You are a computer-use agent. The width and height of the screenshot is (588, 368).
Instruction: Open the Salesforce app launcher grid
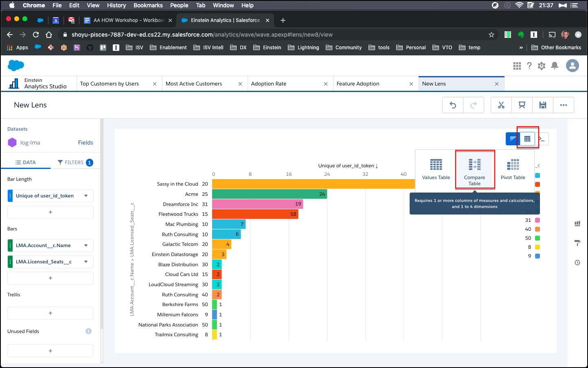517,66
